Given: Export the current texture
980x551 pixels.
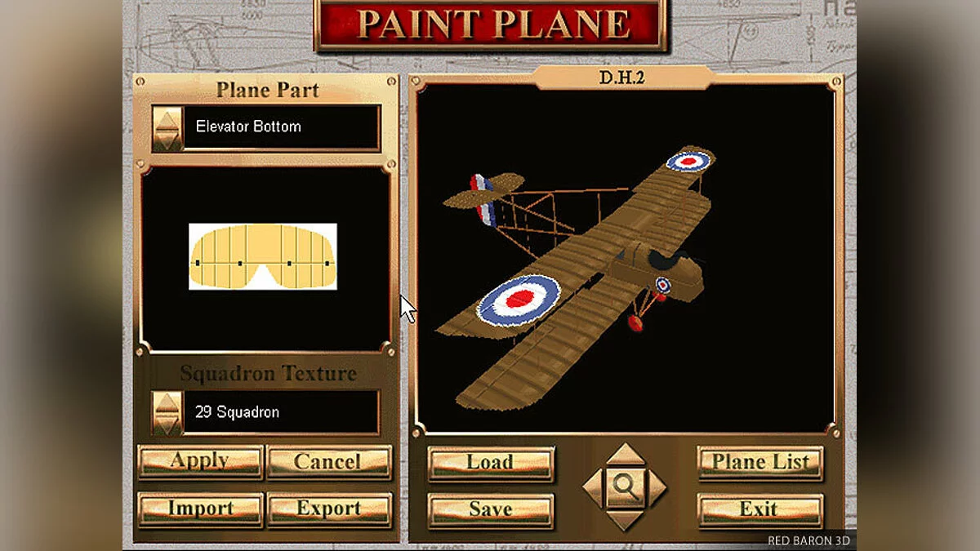Looking at the screenshot, I should pyautogui.click(x=329, y=509).
